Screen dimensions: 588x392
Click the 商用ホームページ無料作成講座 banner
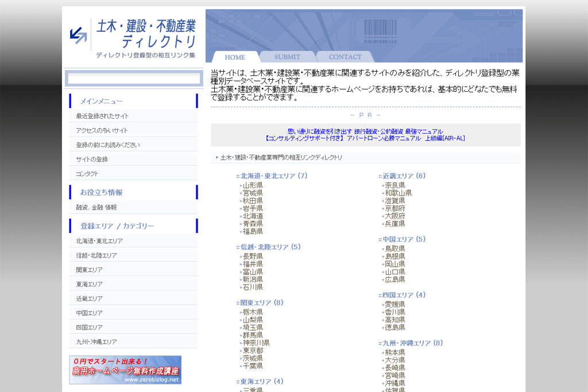(125, 370)
